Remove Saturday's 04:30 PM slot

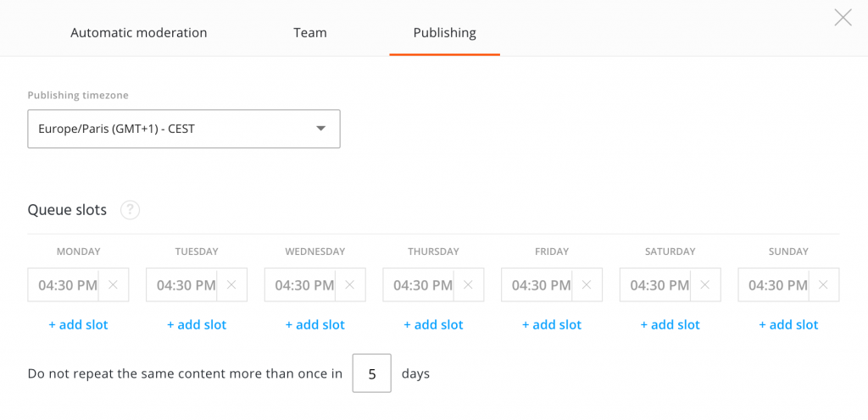point(705,285)
